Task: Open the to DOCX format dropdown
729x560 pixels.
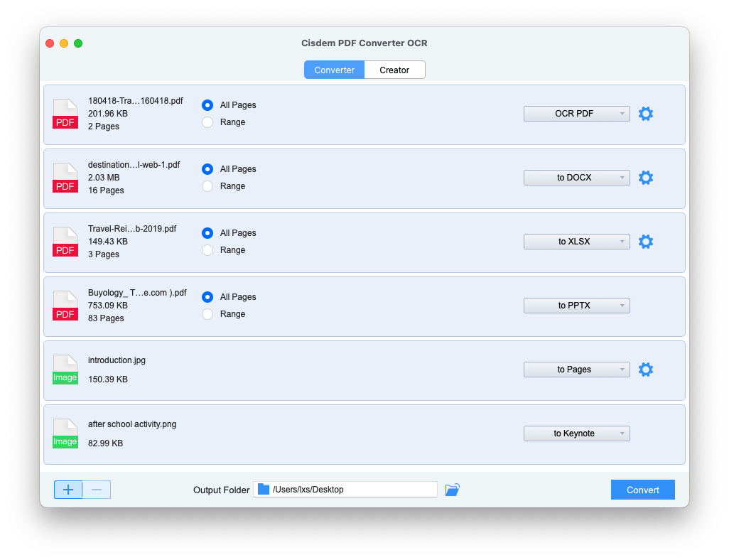Action: (x=576, y=177)
